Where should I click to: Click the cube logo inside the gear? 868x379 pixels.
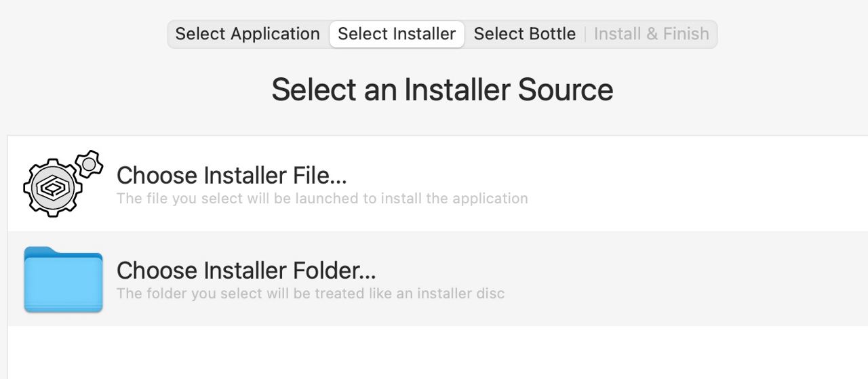[54, 188]
